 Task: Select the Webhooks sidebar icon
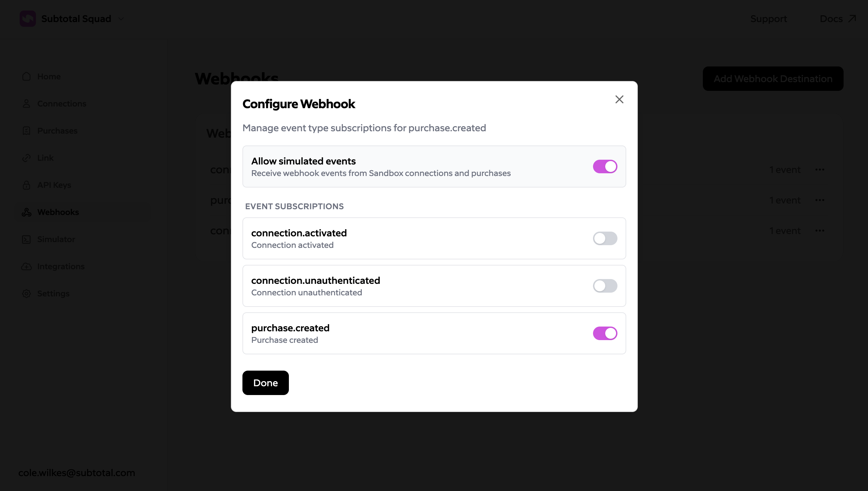click(27, 212)
